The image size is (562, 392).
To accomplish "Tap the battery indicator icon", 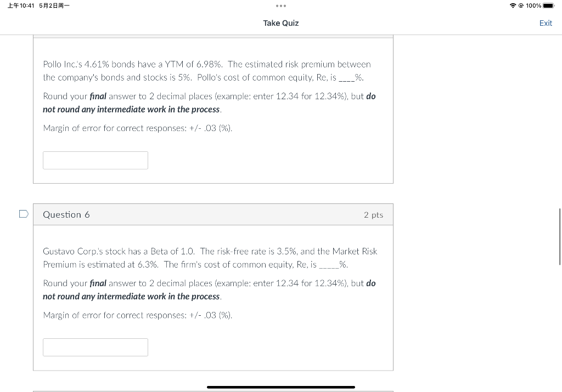I will (549, 5).
